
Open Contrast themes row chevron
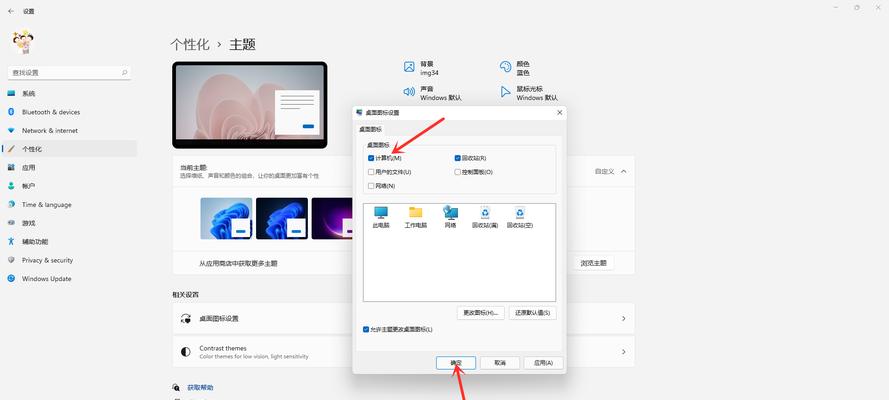[624, 352]
